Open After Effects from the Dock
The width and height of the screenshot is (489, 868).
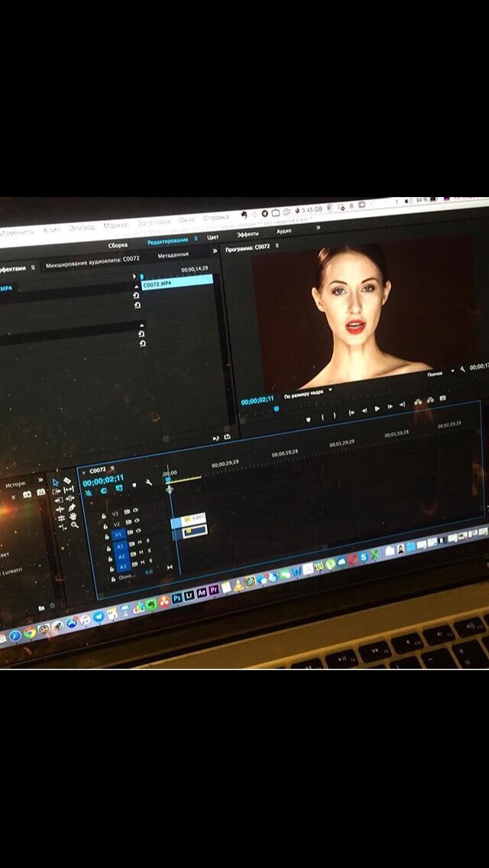(x=202, y=591)
